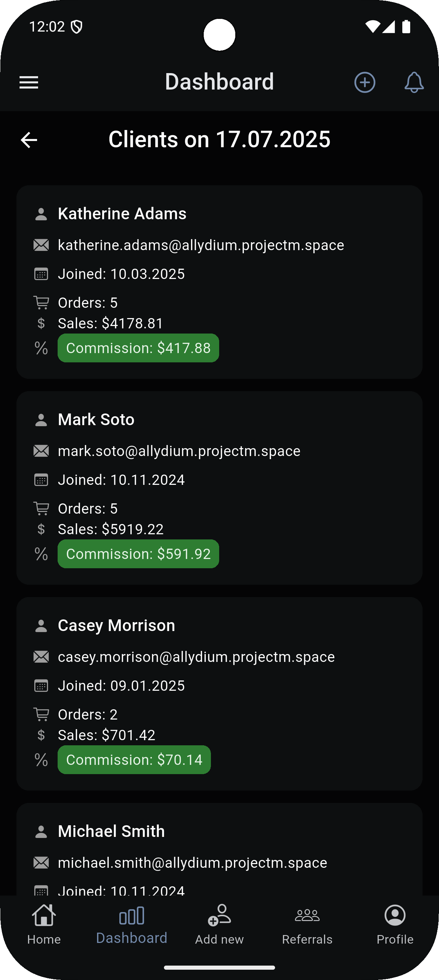Tap the add plus circle icon
439x980 pixels.
[365, 82]
